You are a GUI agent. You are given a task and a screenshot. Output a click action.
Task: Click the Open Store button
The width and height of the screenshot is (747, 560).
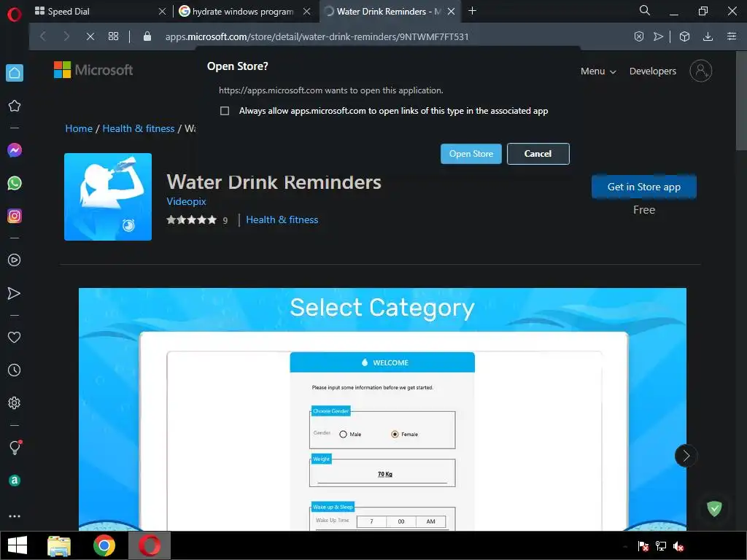[x=471, y=154]
